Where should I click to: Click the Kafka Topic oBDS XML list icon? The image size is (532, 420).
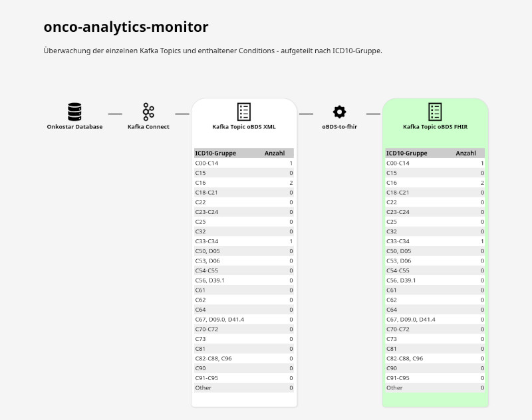(x=244, y=112)
